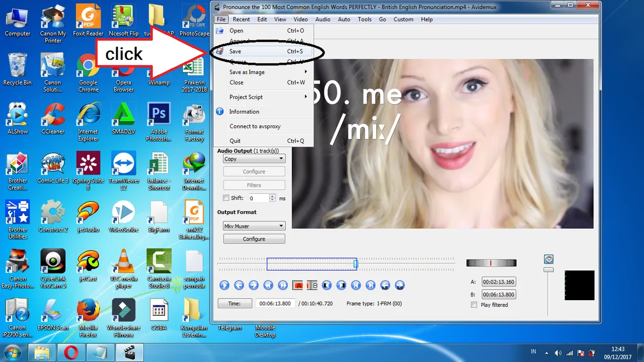Go to the next frame

point(254,286)
